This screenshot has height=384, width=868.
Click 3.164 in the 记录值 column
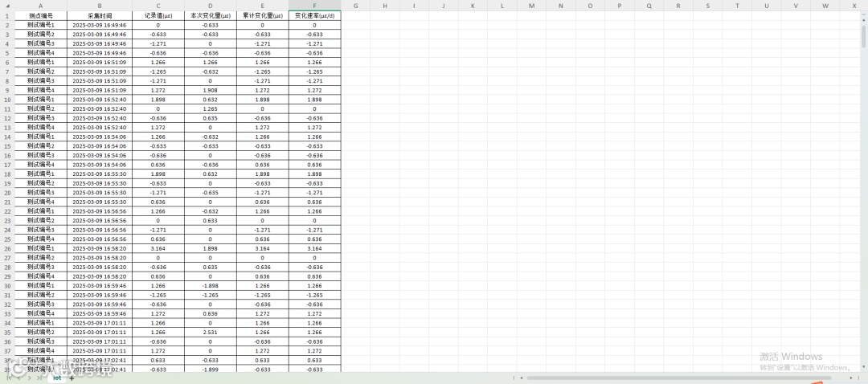[158, 248]
